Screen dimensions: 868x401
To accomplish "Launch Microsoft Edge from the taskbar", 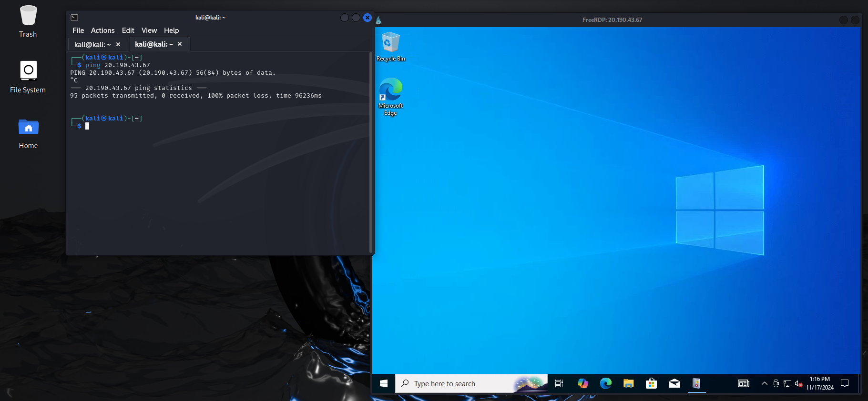I will click(x=605, y=383).
